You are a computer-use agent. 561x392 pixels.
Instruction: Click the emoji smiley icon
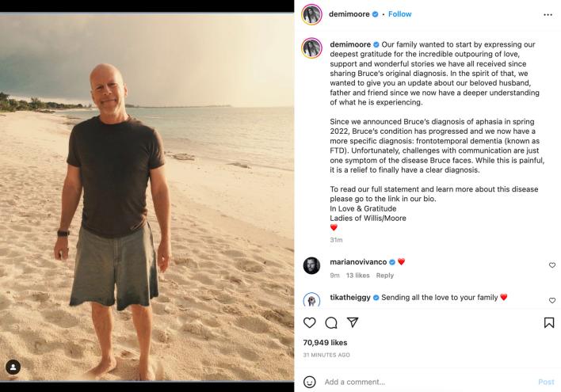pos(310,382)
